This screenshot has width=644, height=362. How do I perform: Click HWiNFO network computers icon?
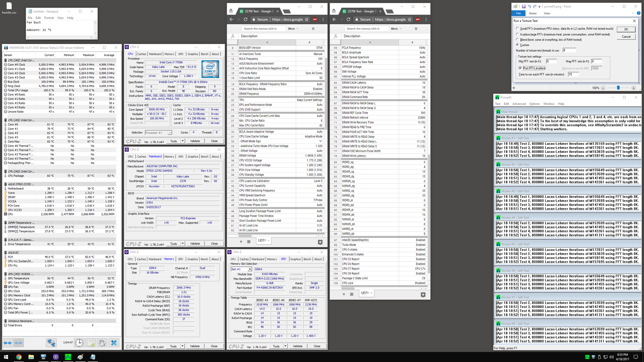[x=51, y=343]
